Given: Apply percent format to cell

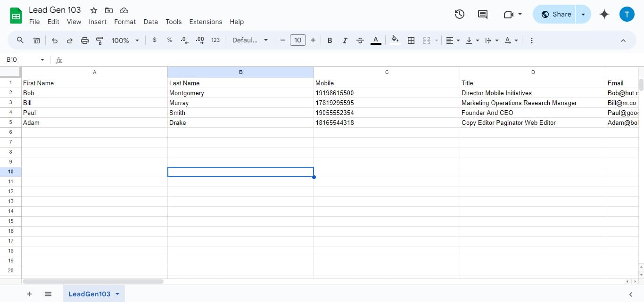Looking at the screenshot, I should [x=170, y=40].
